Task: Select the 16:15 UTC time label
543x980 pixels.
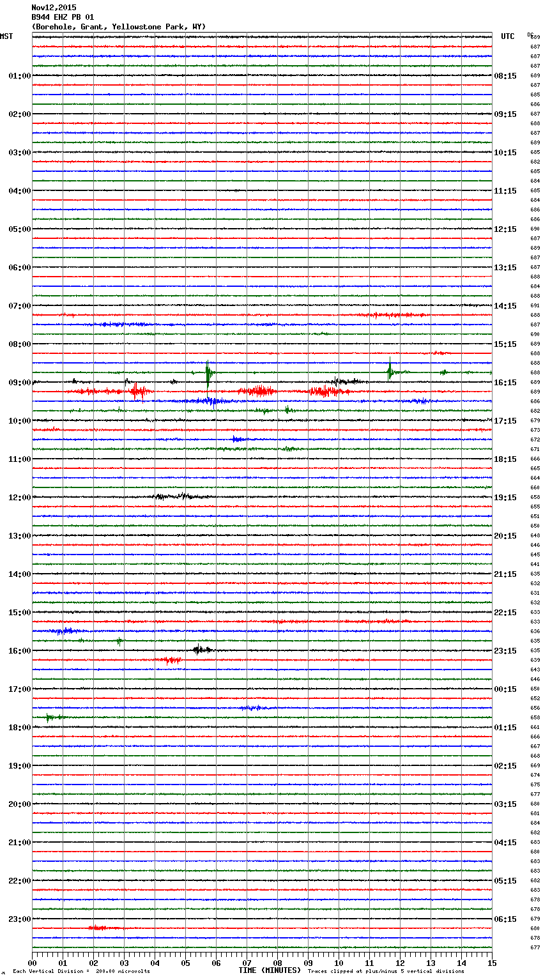Action: click(x=505, y=383)
